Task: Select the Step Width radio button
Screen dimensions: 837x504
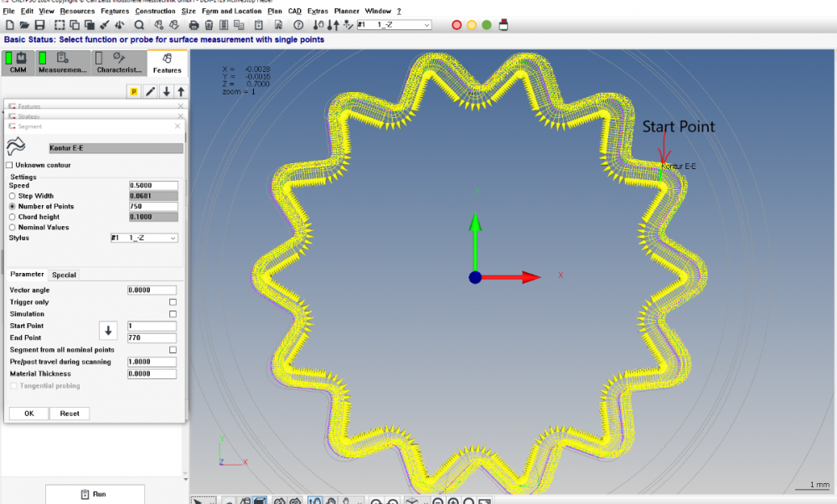Action: 13,196
